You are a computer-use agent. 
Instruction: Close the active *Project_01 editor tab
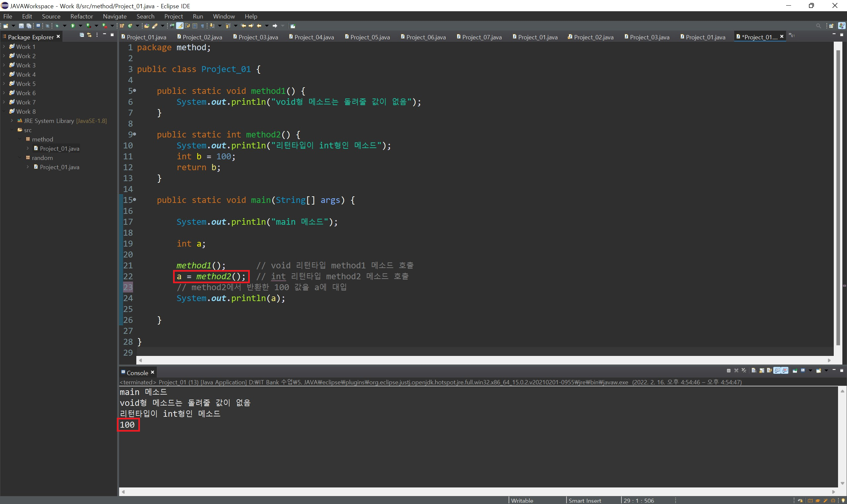tap(781, 36)
